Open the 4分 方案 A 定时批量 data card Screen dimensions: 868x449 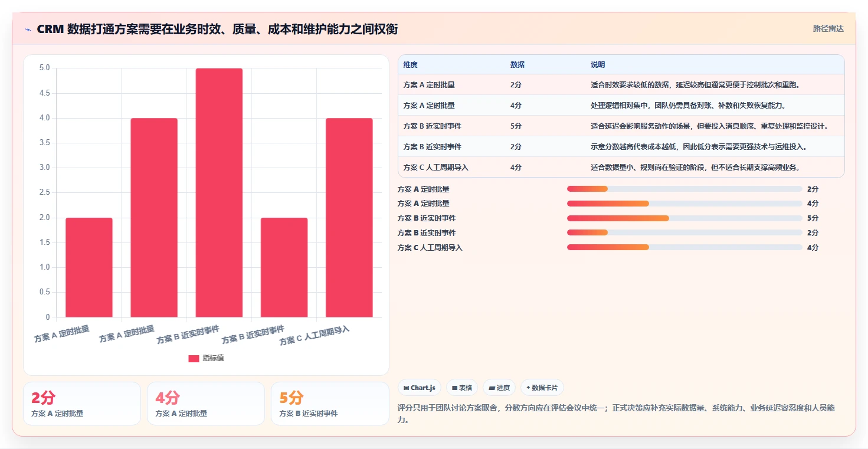(x=206, y=404)
